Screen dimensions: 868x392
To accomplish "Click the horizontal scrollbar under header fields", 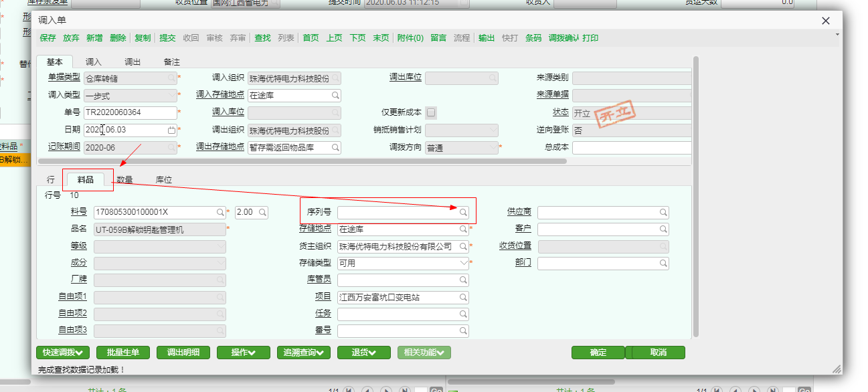I will [x=302, y=161].
